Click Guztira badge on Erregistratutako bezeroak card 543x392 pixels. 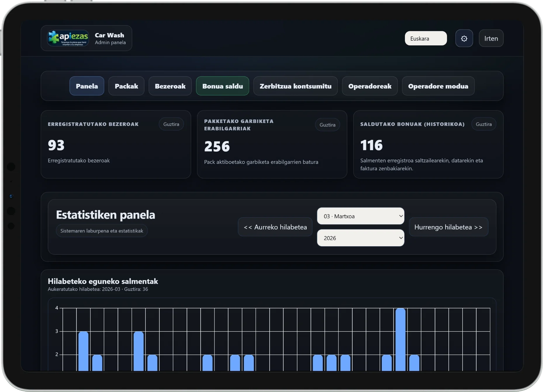(171, 124)
